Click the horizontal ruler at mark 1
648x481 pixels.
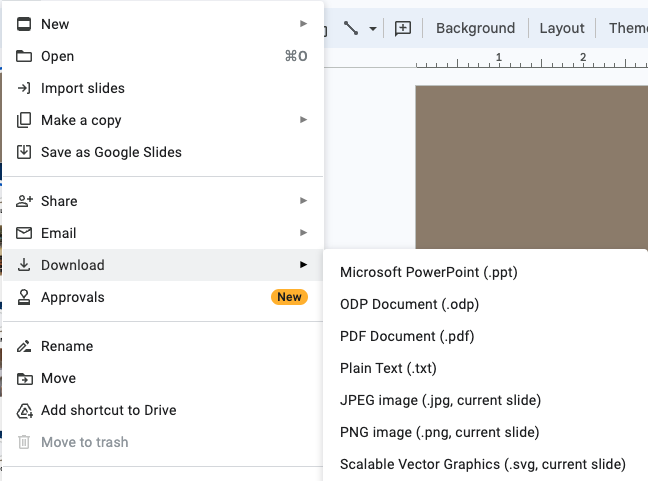click(499, 57)
